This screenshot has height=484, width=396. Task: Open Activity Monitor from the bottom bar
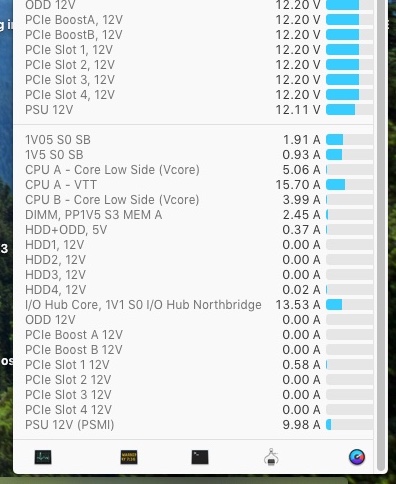click(x=43, y=457)
